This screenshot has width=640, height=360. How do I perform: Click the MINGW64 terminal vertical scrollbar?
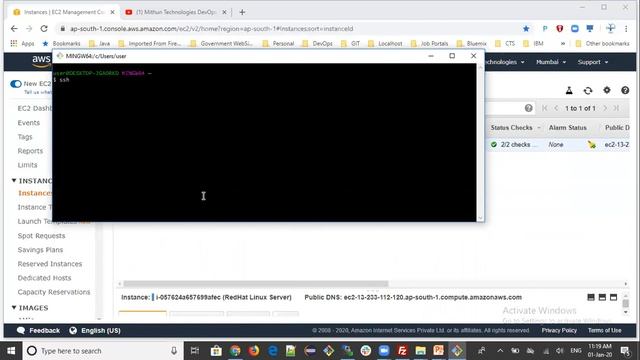click(x=480, y=142)
